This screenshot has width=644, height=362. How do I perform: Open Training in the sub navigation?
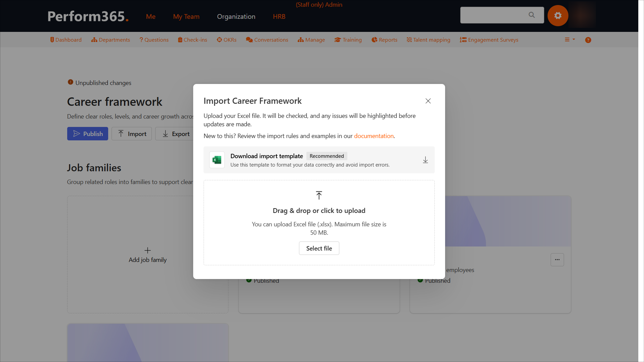point(348,40)
